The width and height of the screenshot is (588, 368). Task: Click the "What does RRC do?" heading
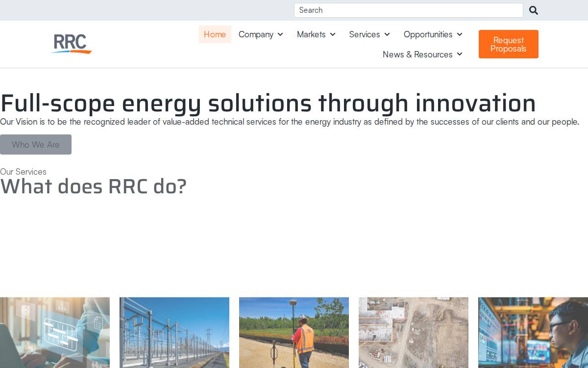click(x=94, y=186)
